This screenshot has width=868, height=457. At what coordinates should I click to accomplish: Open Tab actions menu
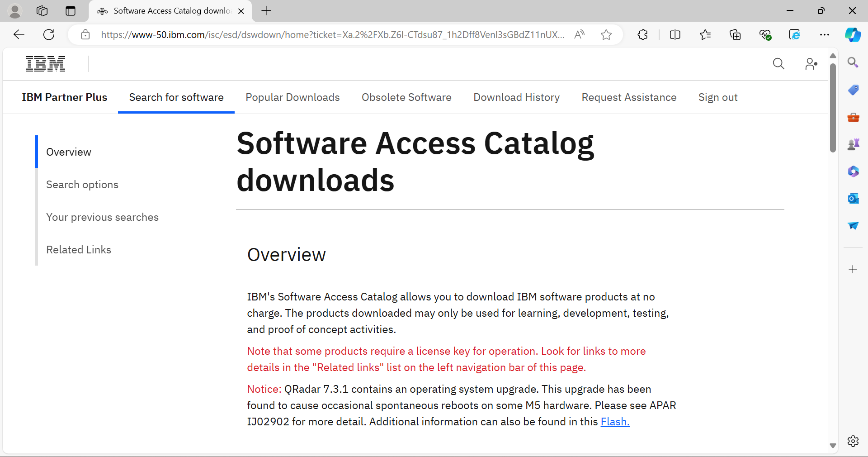tap(71, 11)
